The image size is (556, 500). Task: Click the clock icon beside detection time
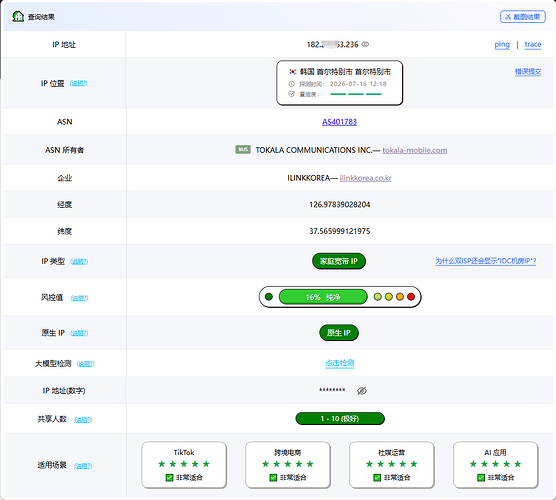(x=291, y=84)
